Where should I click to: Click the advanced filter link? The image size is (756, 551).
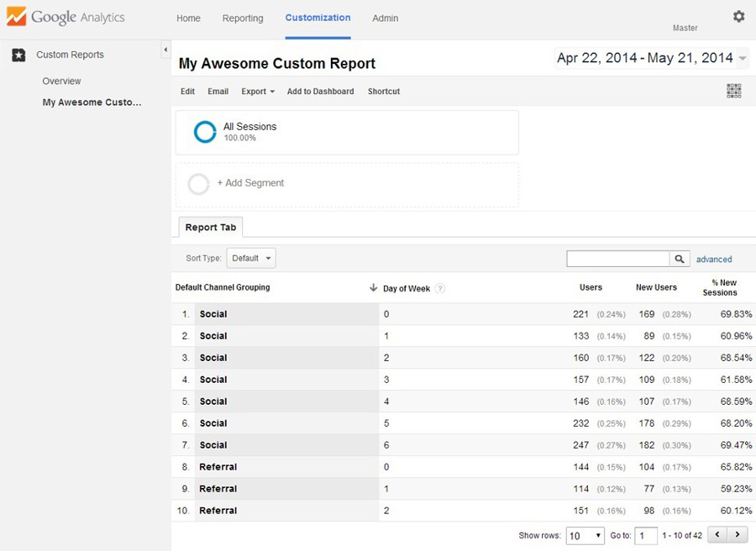[714, 260]
